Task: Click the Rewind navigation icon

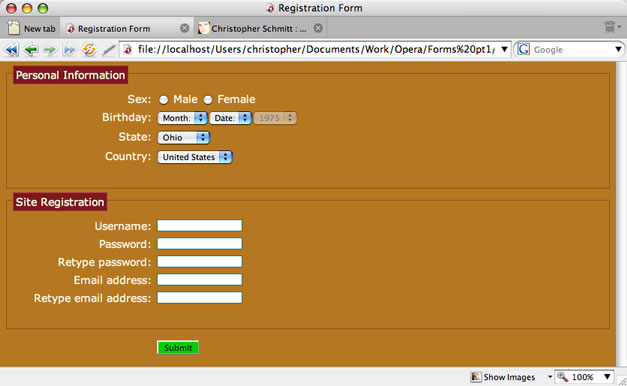Action: pyautogui.click(x=12, y=50)
